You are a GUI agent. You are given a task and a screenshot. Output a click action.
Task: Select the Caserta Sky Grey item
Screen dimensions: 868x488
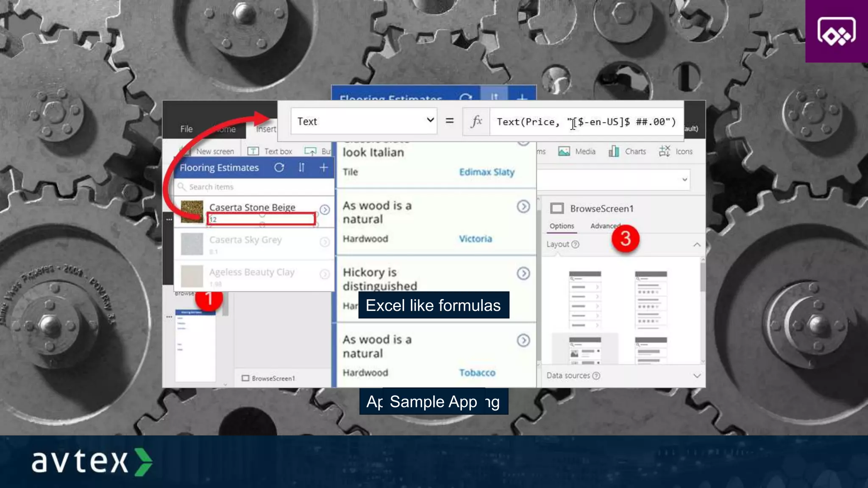[x=245, y=240]
